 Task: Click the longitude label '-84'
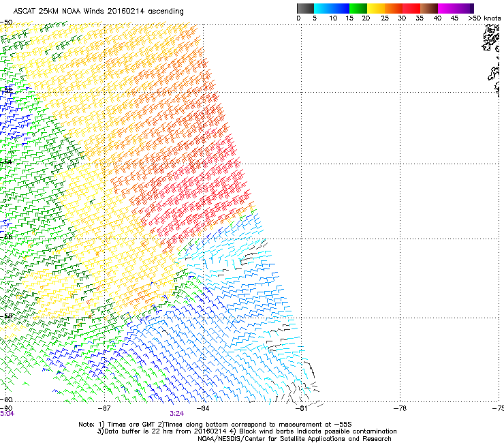[x=203, y=408]
